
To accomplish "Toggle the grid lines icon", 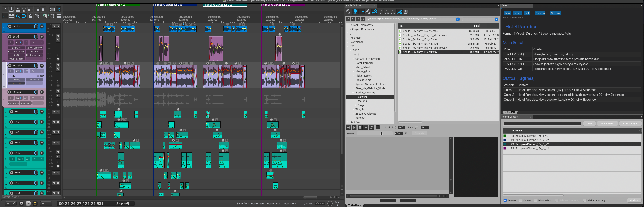I will [11, 16].
